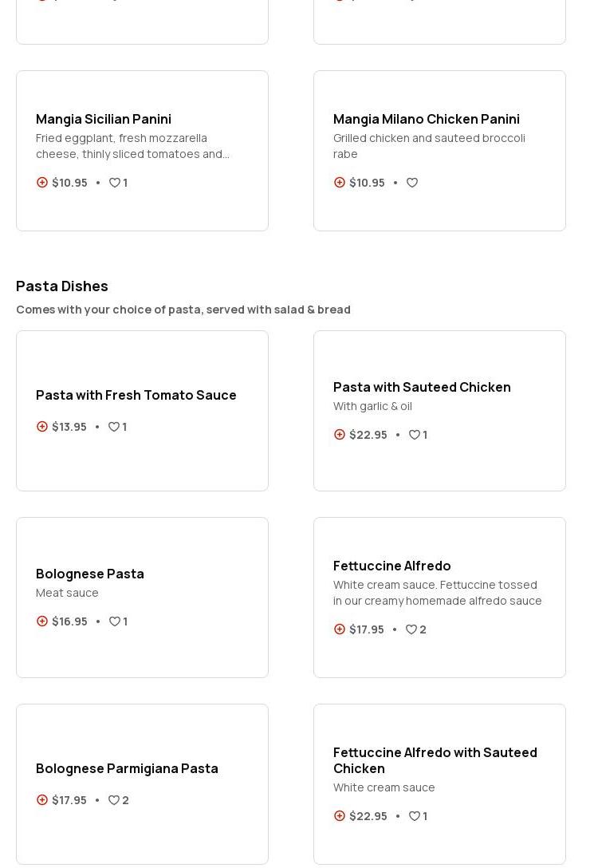Viewport: 598px width, 868px height.
Task: Open the Mangia Sicilian Panini item title
Action: (x=104, y=119)
